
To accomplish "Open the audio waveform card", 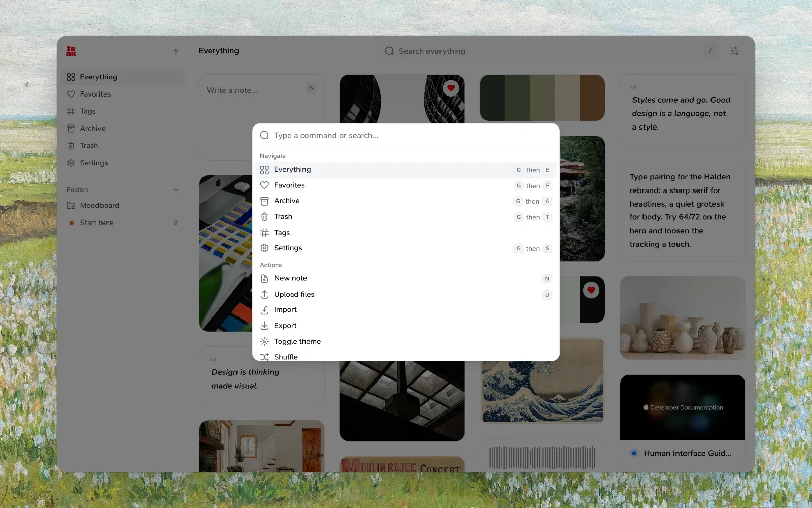I will [542, 456].
